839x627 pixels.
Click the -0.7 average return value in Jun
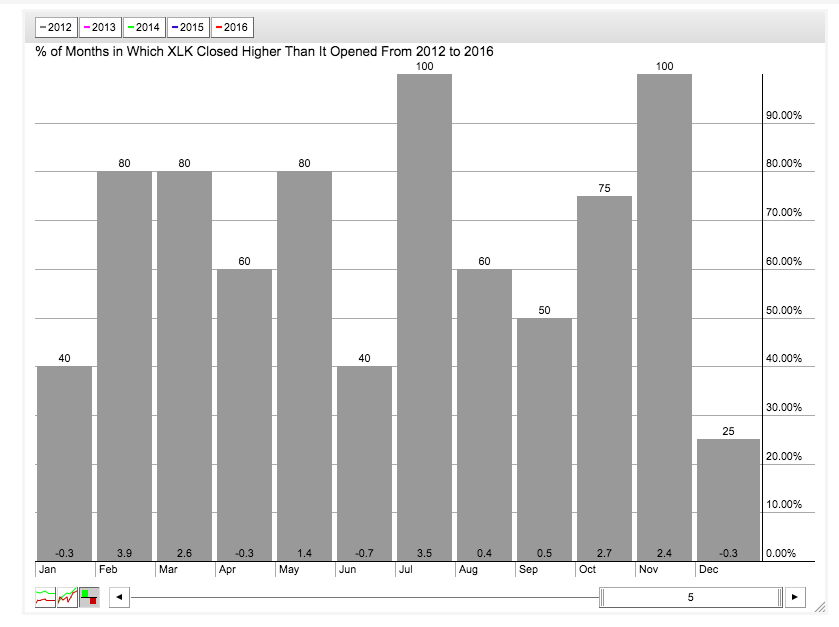pyautogui.click(x=364, y=553)
